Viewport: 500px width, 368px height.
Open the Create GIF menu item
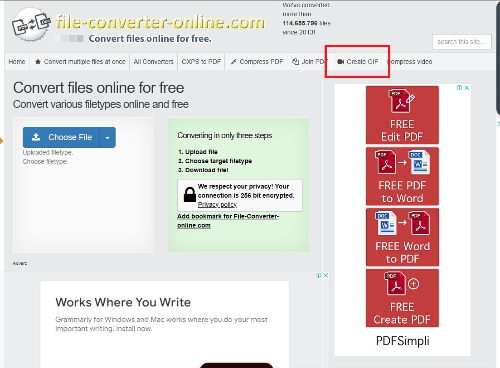pyautogui.click(x=357, y=62)
